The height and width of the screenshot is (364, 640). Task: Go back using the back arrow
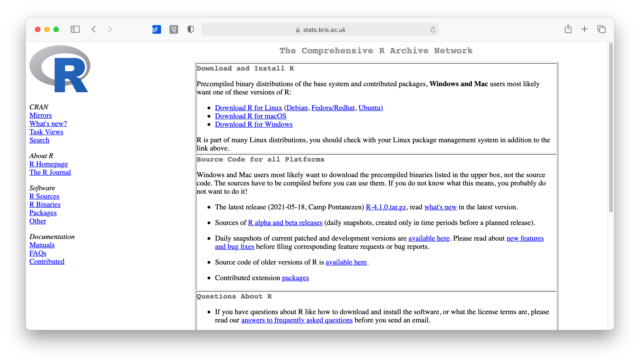94,29
